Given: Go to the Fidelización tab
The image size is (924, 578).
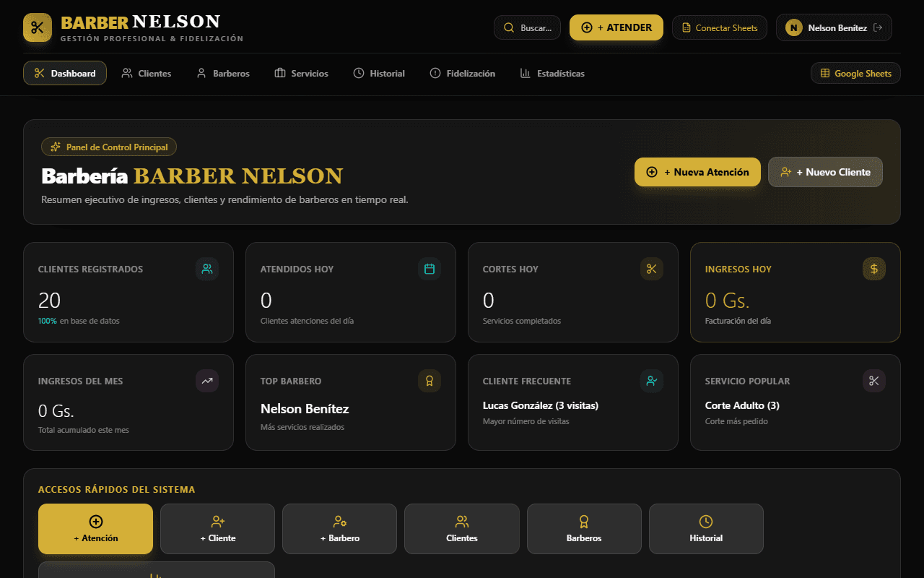Looking at the screenshot, I should point(463,73).
